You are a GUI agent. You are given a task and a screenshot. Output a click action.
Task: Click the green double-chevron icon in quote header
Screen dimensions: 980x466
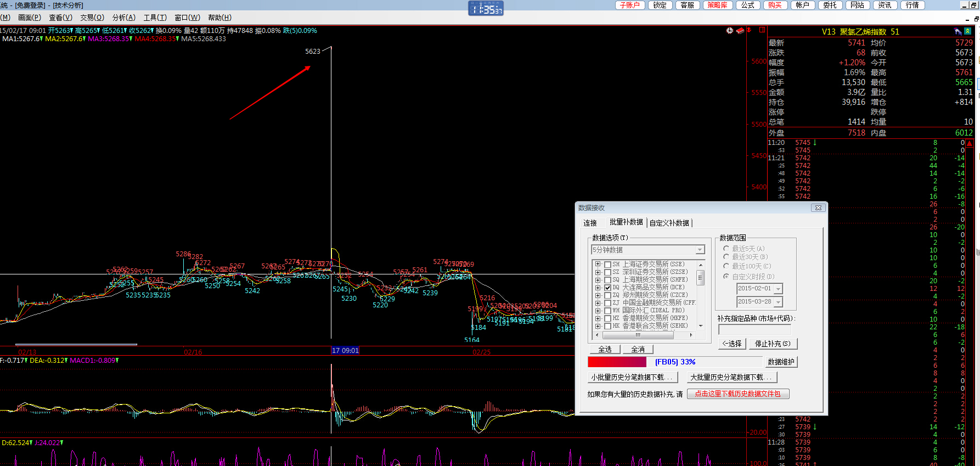pyautogui.click(x=968, y=31)
